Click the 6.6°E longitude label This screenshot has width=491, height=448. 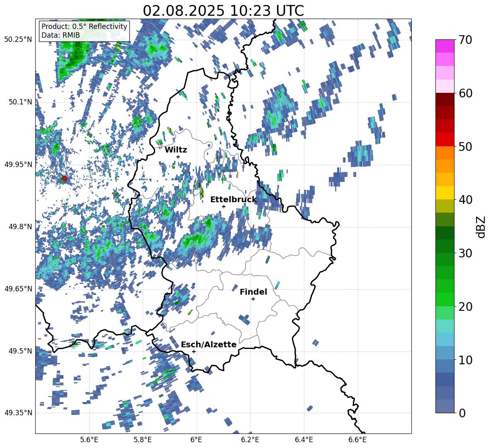click(x=357, y=440)
